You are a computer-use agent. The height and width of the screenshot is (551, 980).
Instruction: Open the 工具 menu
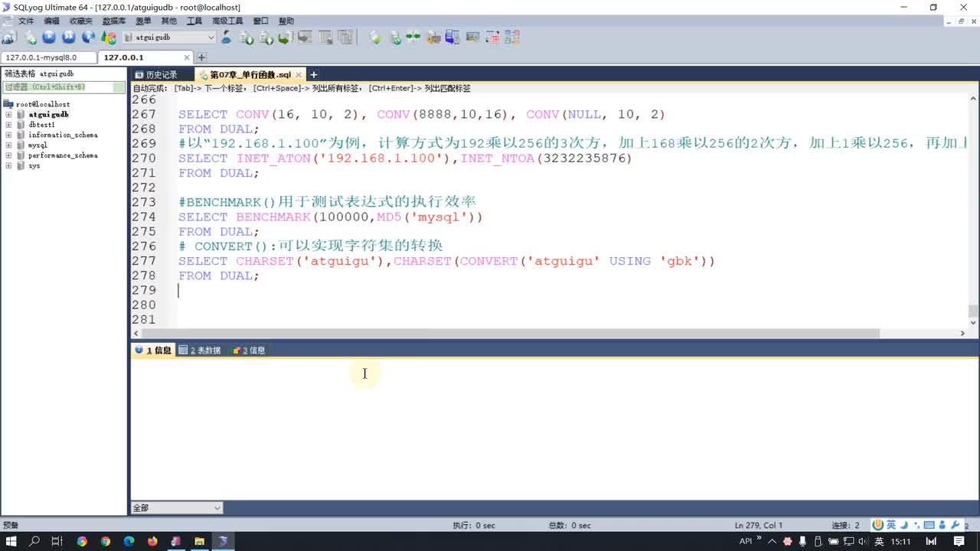tap(194, 21)
